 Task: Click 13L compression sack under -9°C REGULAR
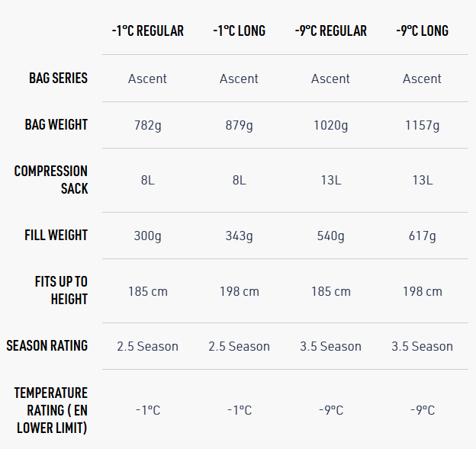point(330,180)
